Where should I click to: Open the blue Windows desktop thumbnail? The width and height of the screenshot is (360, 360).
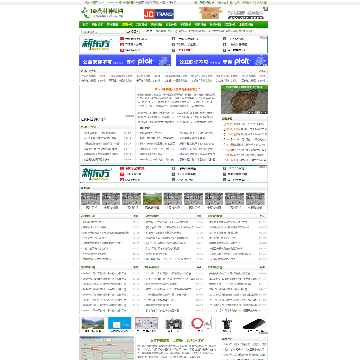pos(120,323)
